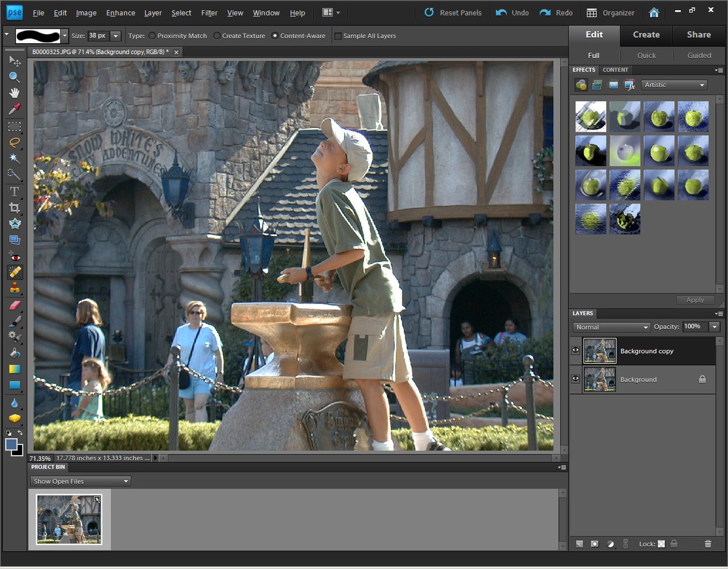Show Photo Effects in the Effects panel

[613, 85]
